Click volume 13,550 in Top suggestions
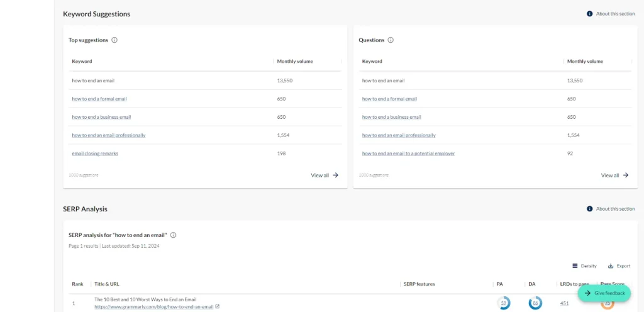This screenshot has height=312, width=644. 285,81
